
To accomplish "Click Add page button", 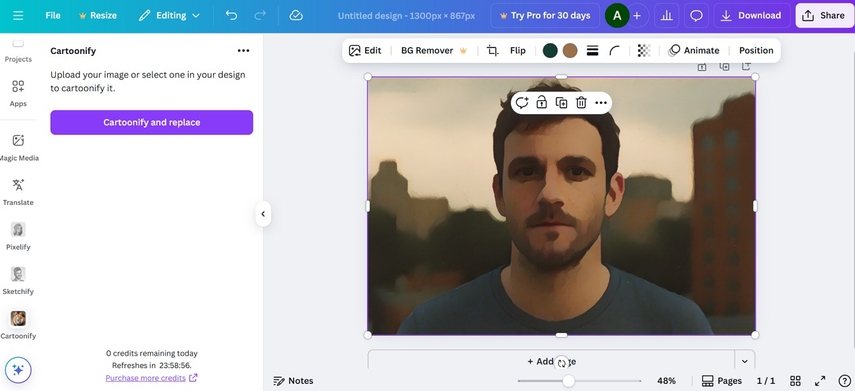I will (551, 361).
